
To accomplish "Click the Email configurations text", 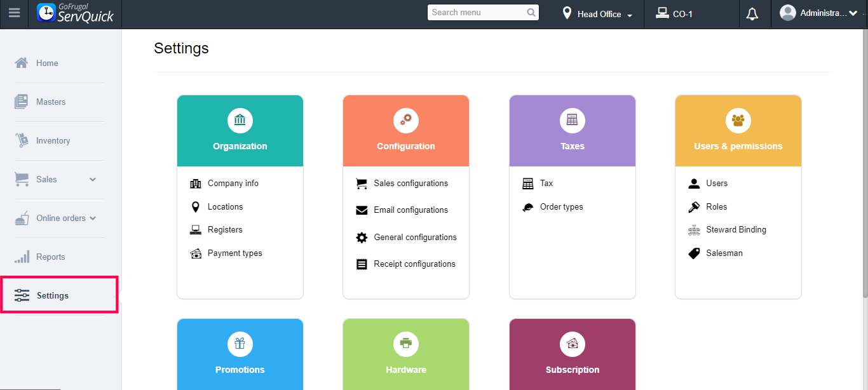I will pyautogui.click(x=411, y=210).
